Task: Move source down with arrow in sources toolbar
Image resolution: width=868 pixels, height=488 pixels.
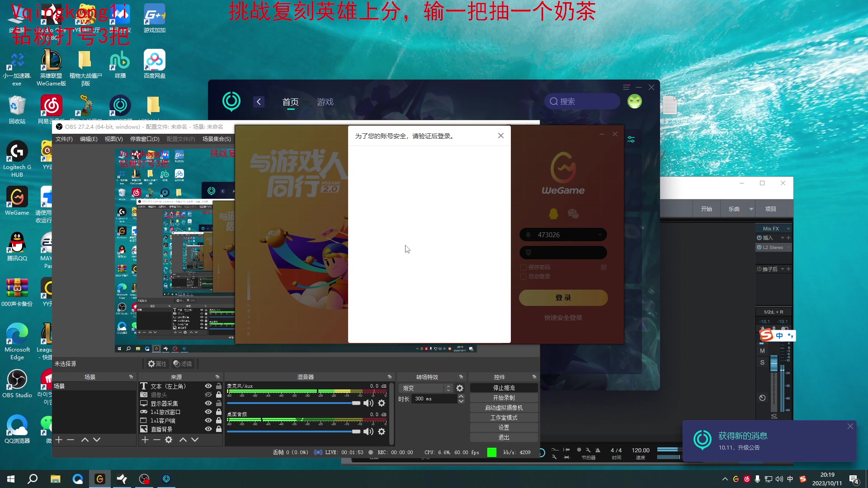Action: click(195, 440)
